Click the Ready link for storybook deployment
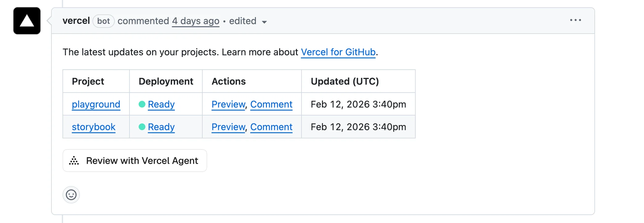644x223 pixels. [161, 127]
